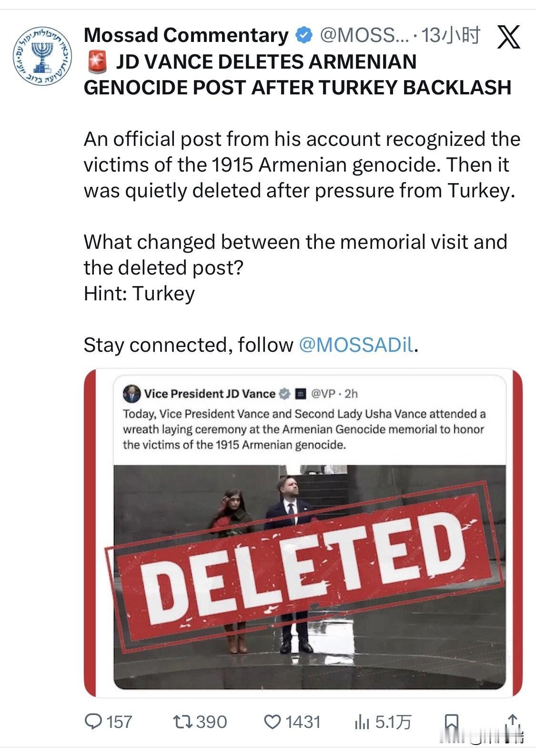Click the X logo in the corner

(x=508, y=37)
